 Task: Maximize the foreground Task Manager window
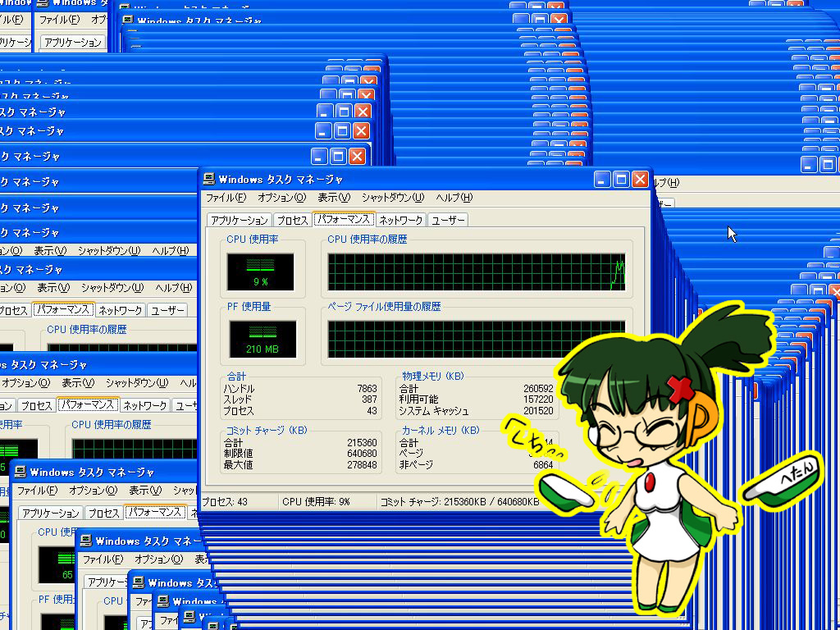[x=621, y=179]
